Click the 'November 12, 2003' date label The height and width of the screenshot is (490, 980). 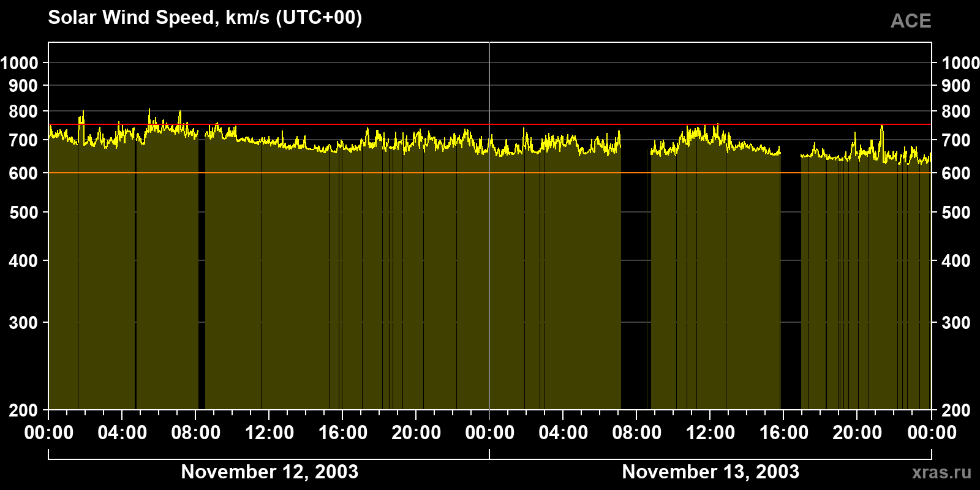click(269, 472)
